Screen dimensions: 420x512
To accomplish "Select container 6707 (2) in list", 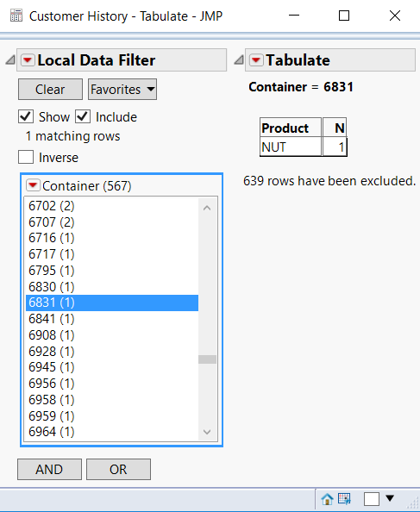I will [112, 222].
